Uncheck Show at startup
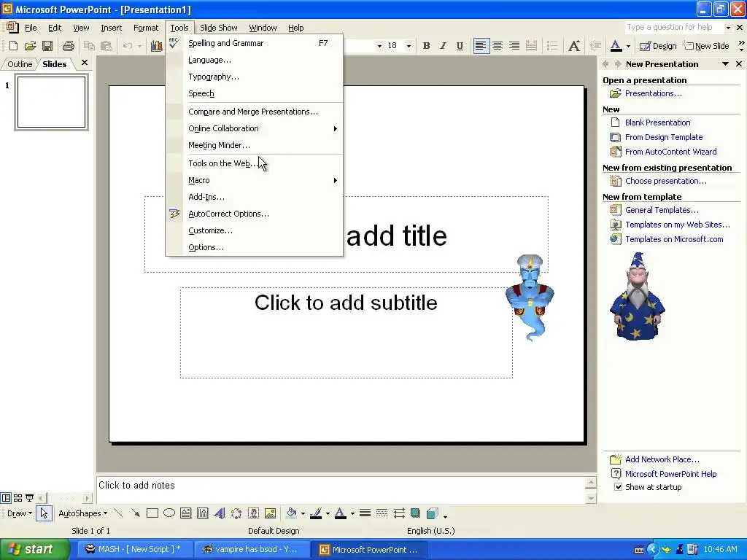The width and height of the screenshot is (747, 560). (x=618, y=487)
